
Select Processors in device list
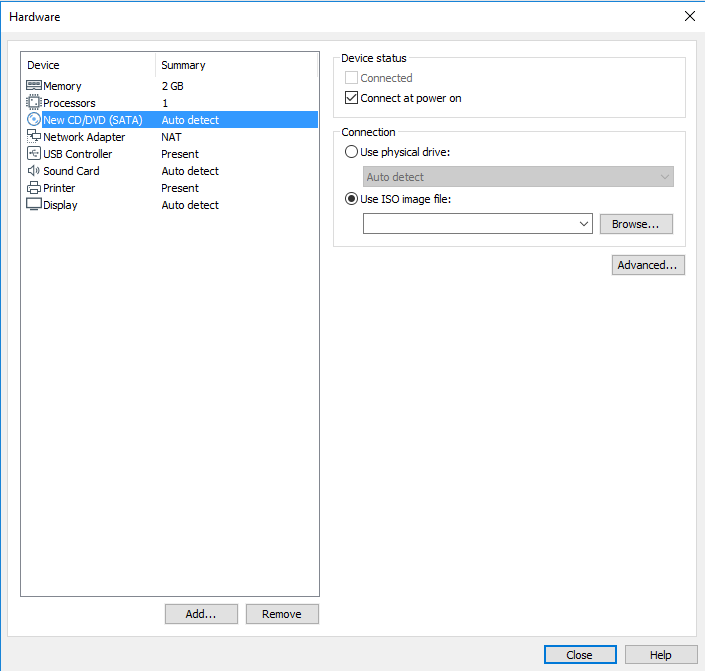pyautogui.click(x=69, y=103)
